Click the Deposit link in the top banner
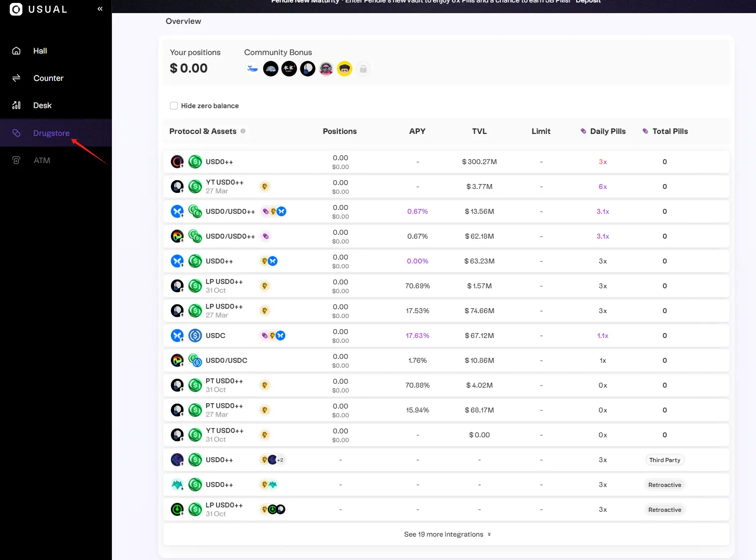756x560 pixels. tap(588, 1)
